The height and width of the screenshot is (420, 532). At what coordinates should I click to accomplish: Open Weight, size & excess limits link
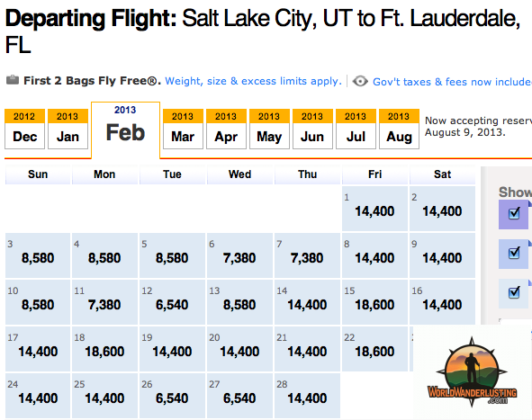pyautogui.click(x=253, y=81)
